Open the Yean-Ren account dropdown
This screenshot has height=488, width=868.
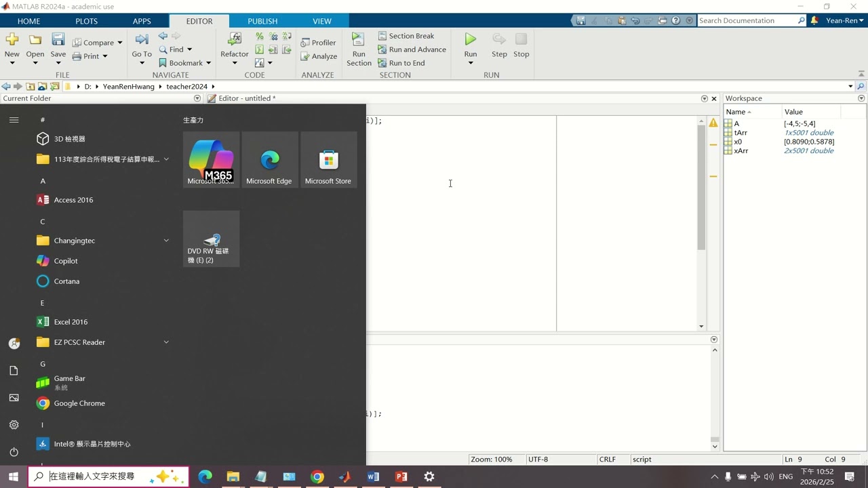845,20
